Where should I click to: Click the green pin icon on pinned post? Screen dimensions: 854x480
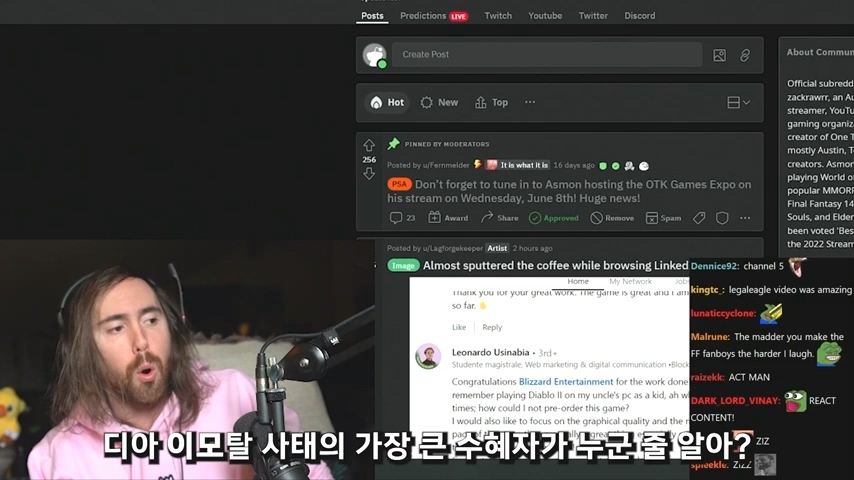tap(393, 144)
